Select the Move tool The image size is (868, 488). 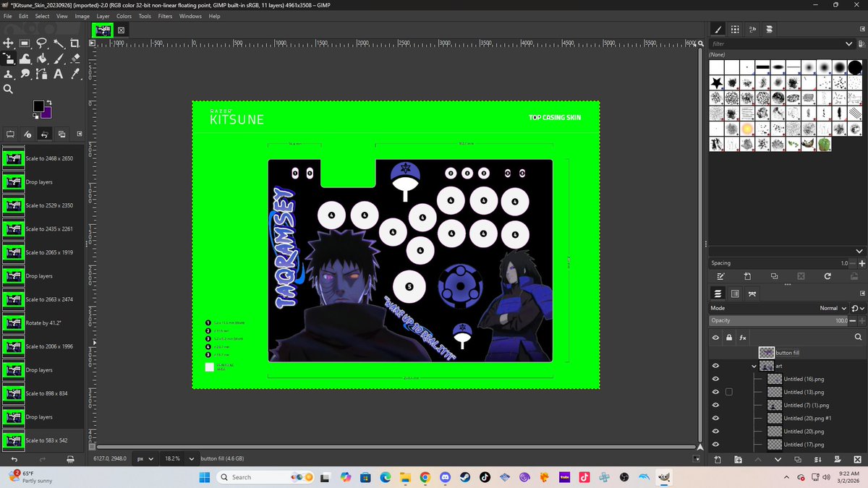tap(9, 43)
